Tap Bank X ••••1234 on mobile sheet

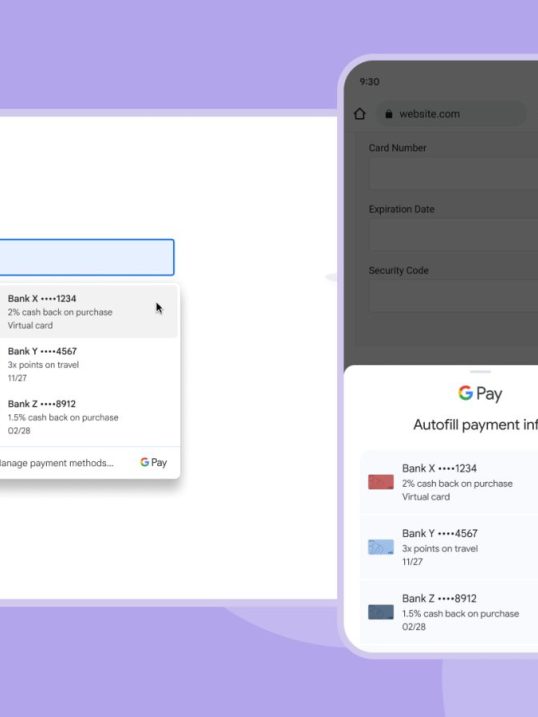point(449,482)
